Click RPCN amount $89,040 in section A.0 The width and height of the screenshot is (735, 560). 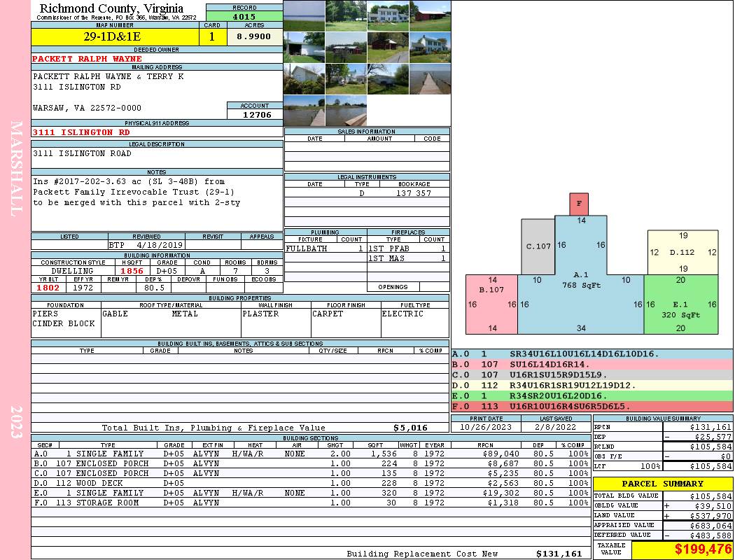tap(500, 454)
